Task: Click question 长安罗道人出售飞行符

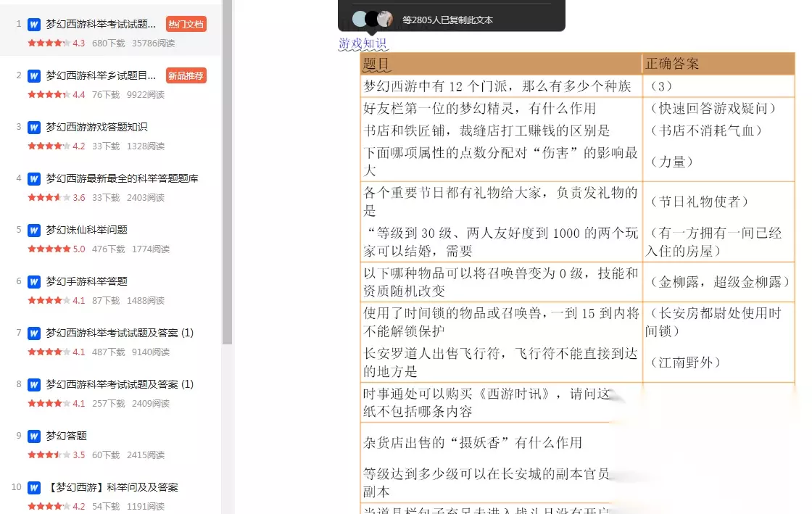Action: click(x=500, y=362)
